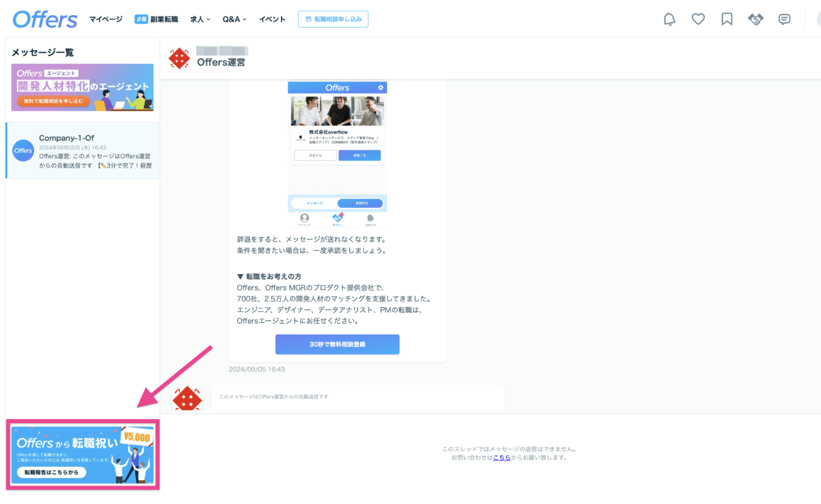Open the bookmark saved icon
821x504 pixels.
tap(727, 19)
